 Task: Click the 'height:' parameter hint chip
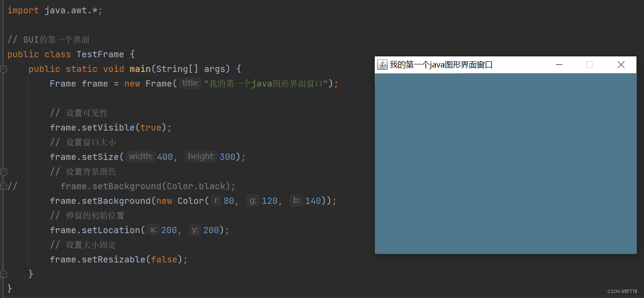[x=201, y=156]
